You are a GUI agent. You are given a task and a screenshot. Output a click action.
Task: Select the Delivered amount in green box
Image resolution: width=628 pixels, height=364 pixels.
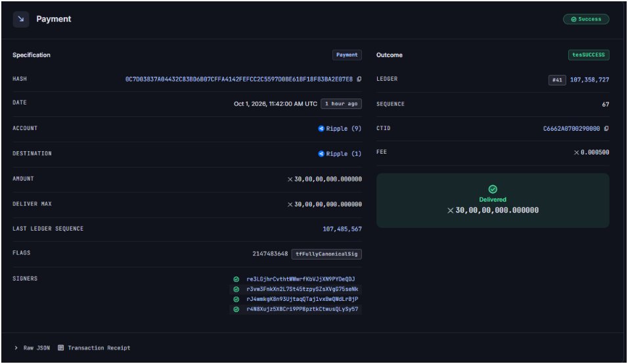coord(497,211)
